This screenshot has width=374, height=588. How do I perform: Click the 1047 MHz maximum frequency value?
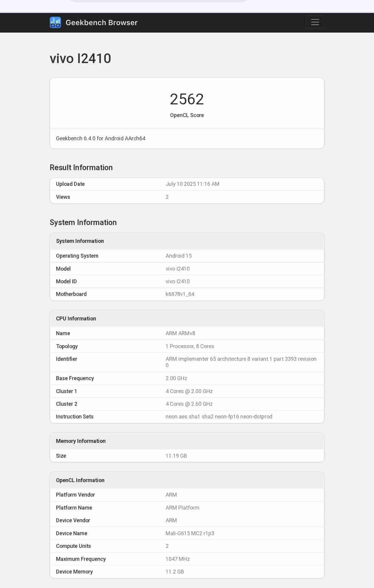[177, 559]
